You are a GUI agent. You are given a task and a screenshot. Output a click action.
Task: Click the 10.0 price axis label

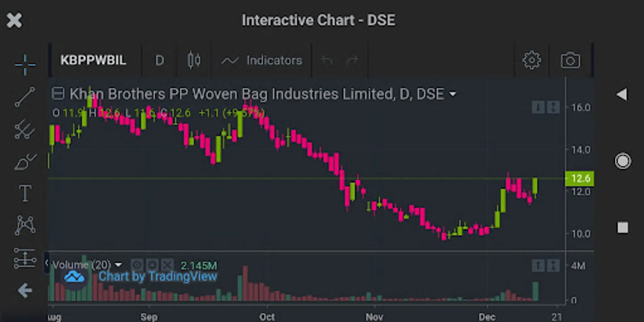point(581,234)
